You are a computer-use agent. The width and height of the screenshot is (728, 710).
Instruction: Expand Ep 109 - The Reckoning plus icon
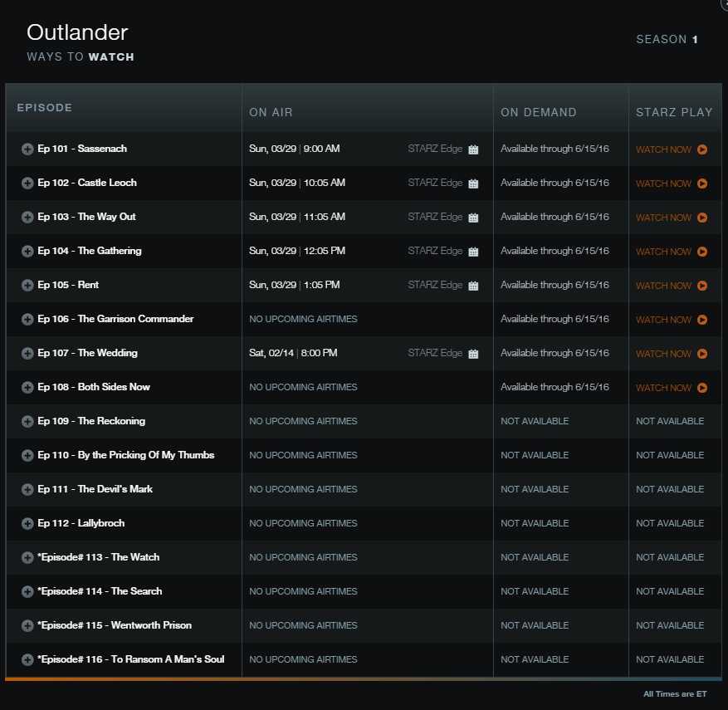[x=27, y=421]
